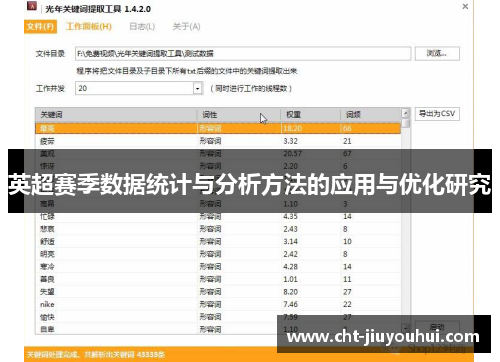Click the weight value 3.14
Image resolution: width=500 pixels, height=362 pixels.
(290, 241)
